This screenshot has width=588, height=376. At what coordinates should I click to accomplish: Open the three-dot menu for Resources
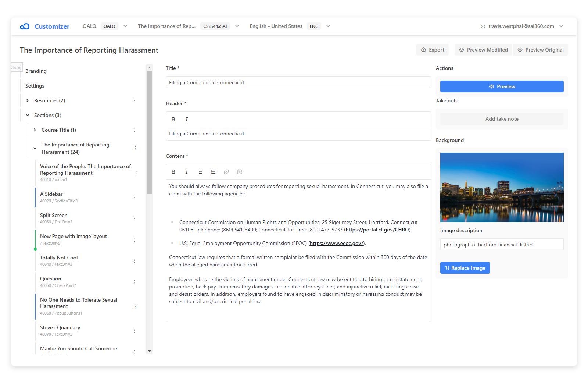click(135, 100)
